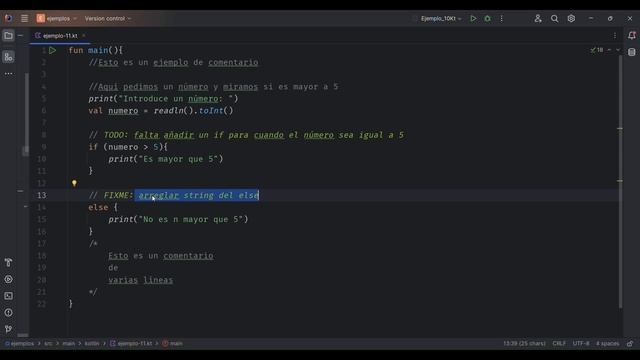Click the FIXME keyword on line 13
The width and height of the screenshot is (640, 360).
118,195
